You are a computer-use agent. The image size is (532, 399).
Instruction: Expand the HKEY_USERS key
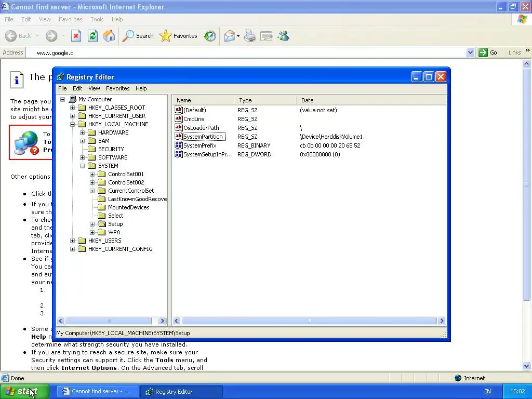coord(72,241)
